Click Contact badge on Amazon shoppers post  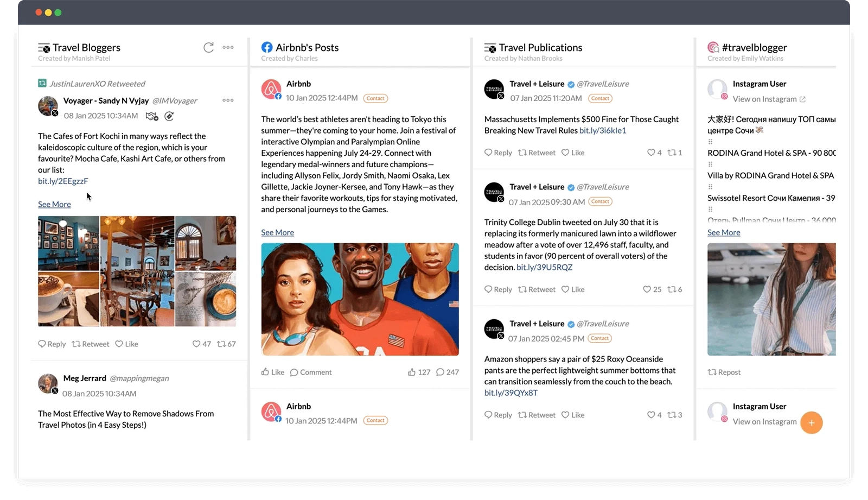(599, 338)
